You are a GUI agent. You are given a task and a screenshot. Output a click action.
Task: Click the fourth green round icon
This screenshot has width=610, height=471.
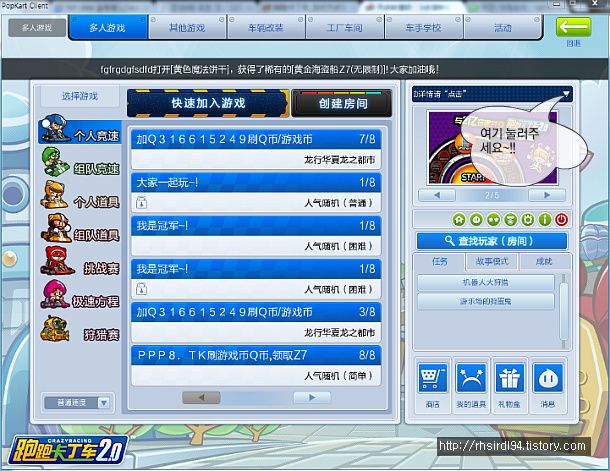510,220
